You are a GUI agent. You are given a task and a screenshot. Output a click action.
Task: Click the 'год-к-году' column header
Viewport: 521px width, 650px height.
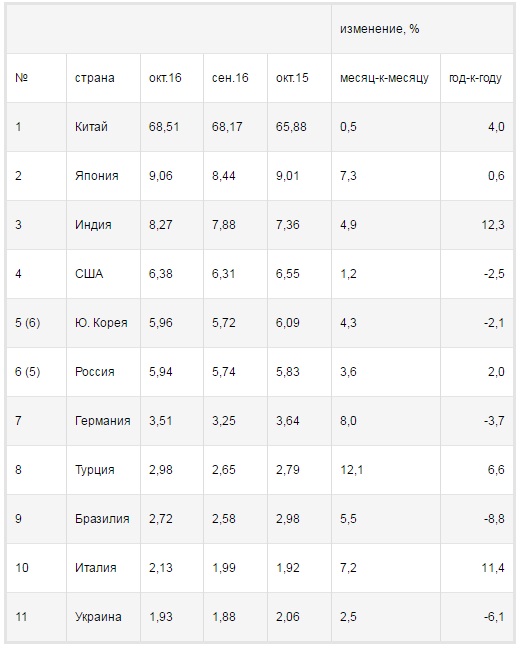coord(477,78)
